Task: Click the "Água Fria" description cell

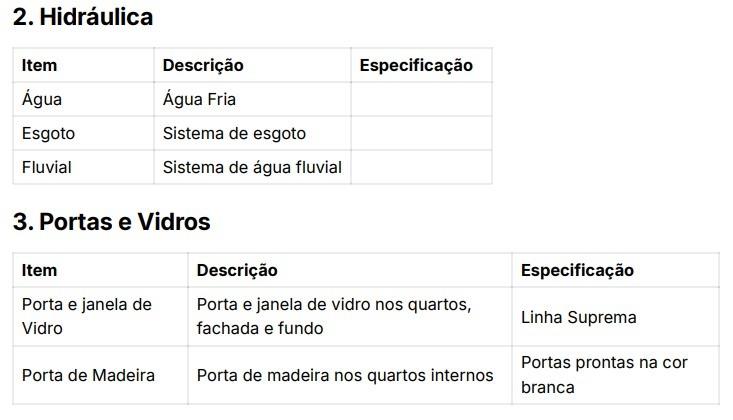Action: (199, 99)
